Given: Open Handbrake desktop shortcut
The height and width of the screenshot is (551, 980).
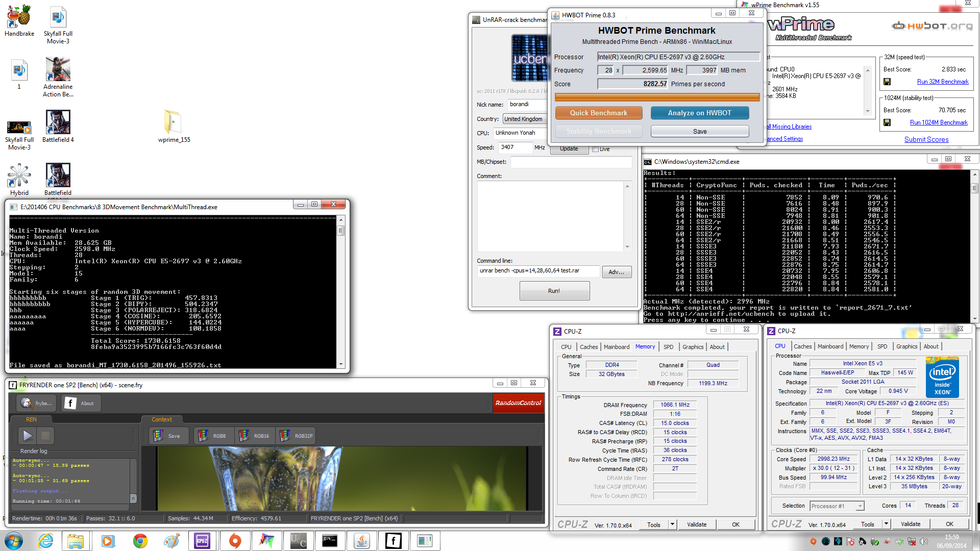Looking at the screenshot, I should click(x=19, y=20).
